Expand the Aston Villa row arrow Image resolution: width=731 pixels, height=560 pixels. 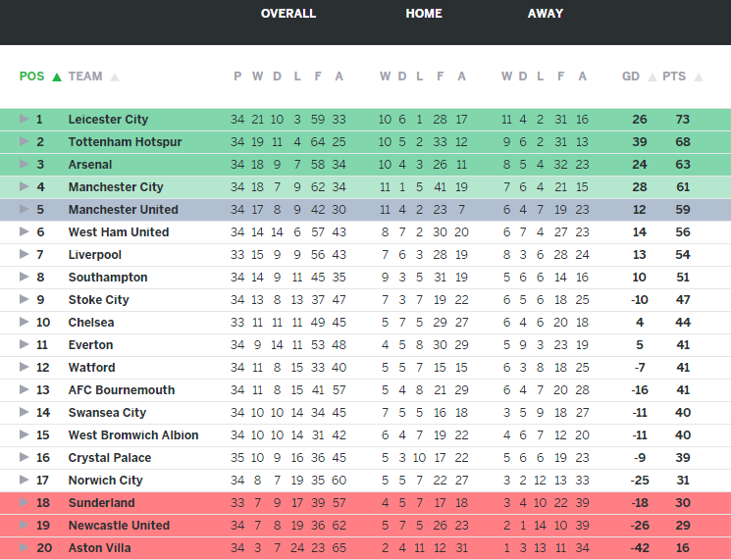[x=25, y=548]
